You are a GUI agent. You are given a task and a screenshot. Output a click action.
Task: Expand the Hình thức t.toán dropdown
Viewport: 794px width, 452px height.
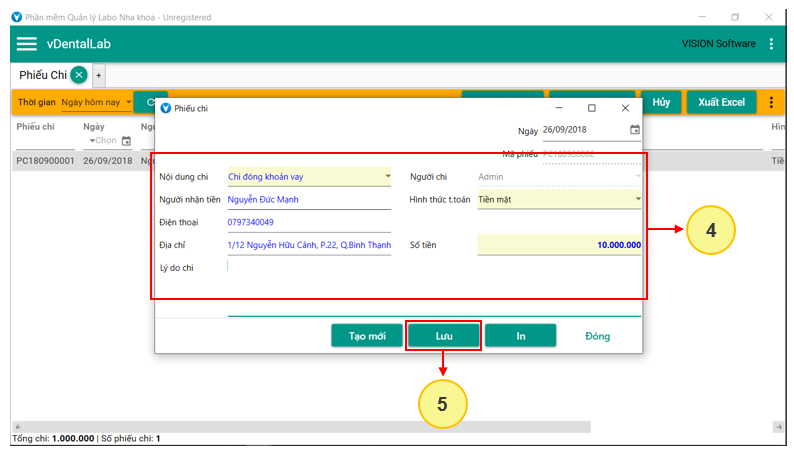click(x=637, y=199)
